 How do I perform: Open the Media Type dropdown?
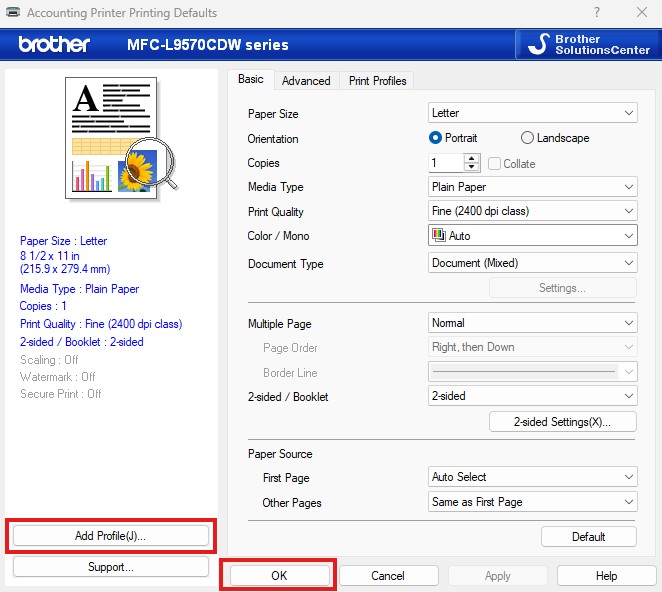pos(532,187)
